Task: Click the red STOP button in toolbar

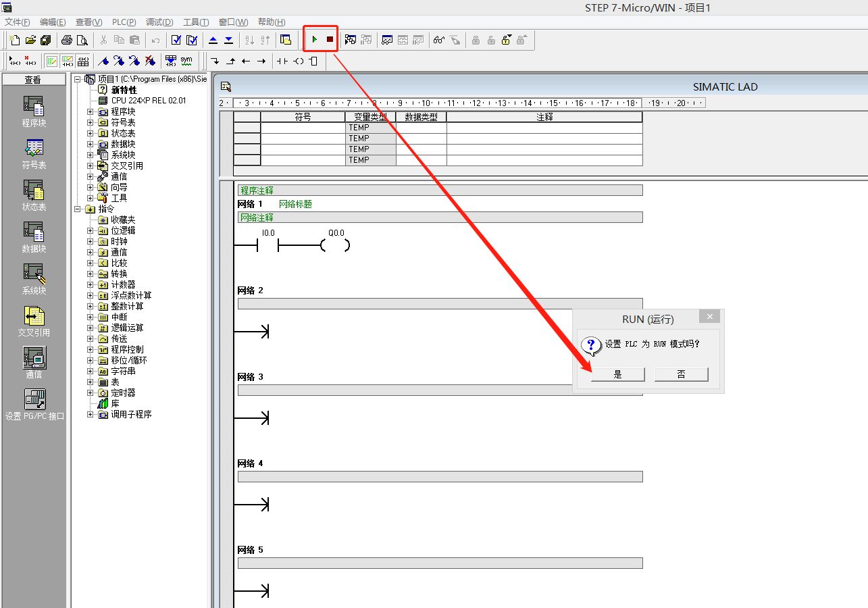Action: (330, 40)
